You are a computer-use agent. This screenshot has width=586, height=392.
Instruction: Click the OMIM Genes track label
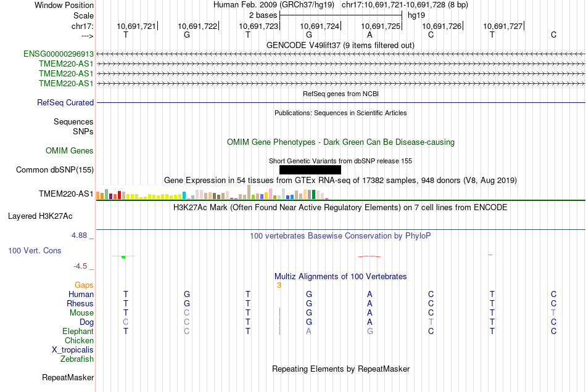(70, 150)
